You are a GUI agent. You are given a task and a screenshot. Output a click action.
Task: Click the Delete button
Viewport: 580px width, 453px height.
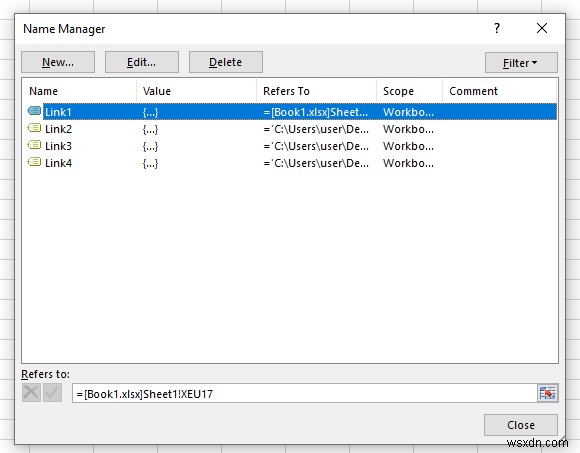(226, 62)
